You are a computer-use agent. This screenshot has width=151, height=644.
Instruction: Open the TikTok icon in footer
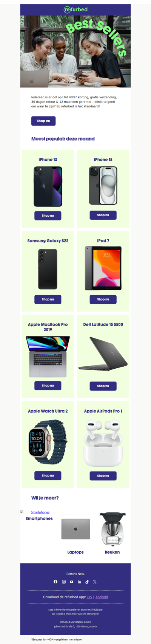(x=87, y=582)
